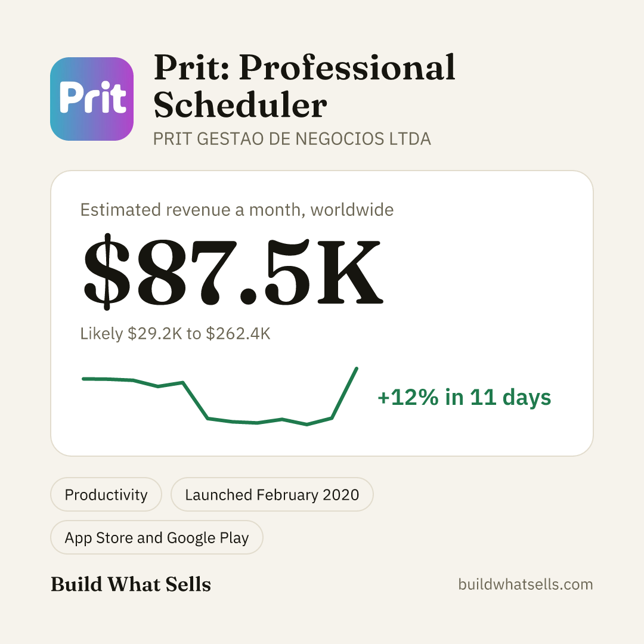Viewport: 644px width, 644px height.
Task: Select the PRIT GESTAO DE NEGOCIOS LTDA developer name
Action: [x=292, y=139]
